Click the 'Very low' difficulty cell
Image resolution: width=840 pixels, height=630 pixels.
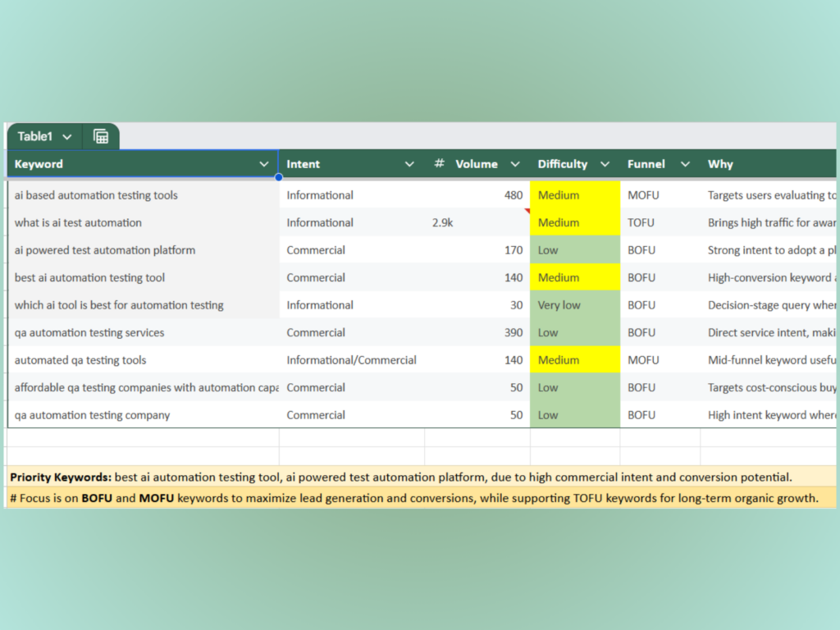coord(575,305)
